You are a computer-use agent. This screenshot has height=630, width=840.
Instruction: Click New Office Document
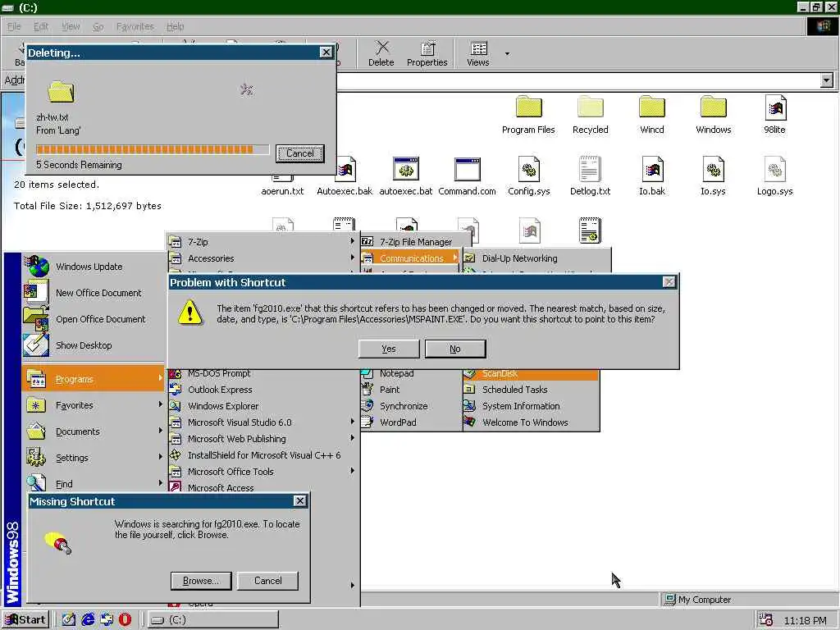[94, 293]
